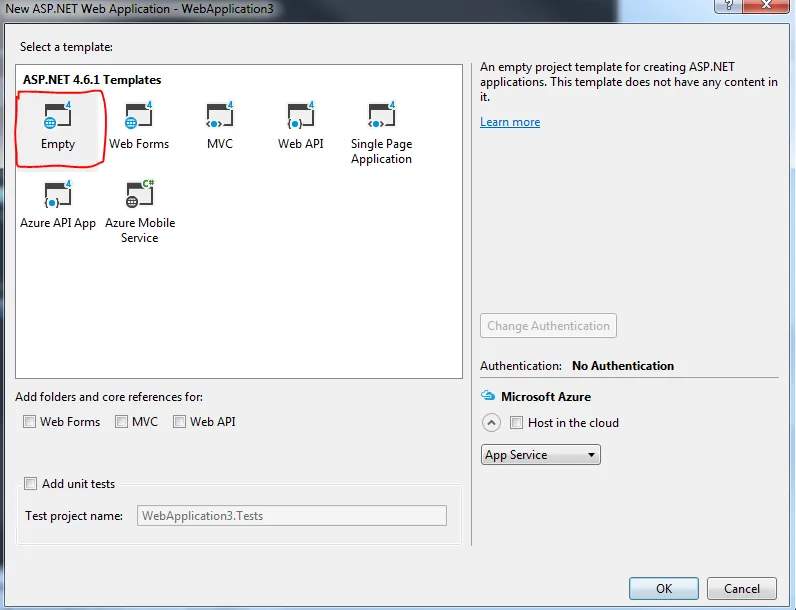Choose the Single Page Application template icon

point(381,116)
